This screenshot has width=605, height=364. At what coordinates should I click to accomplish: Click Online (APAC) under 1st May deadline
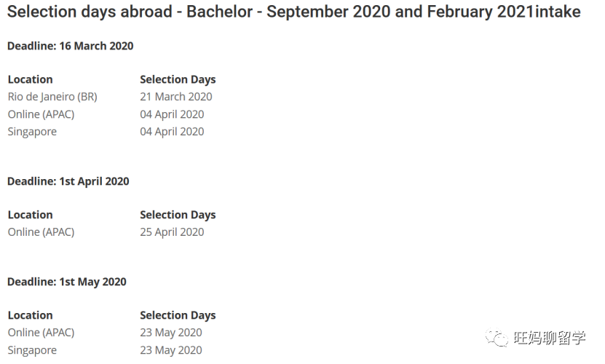[x=41, y=333]
